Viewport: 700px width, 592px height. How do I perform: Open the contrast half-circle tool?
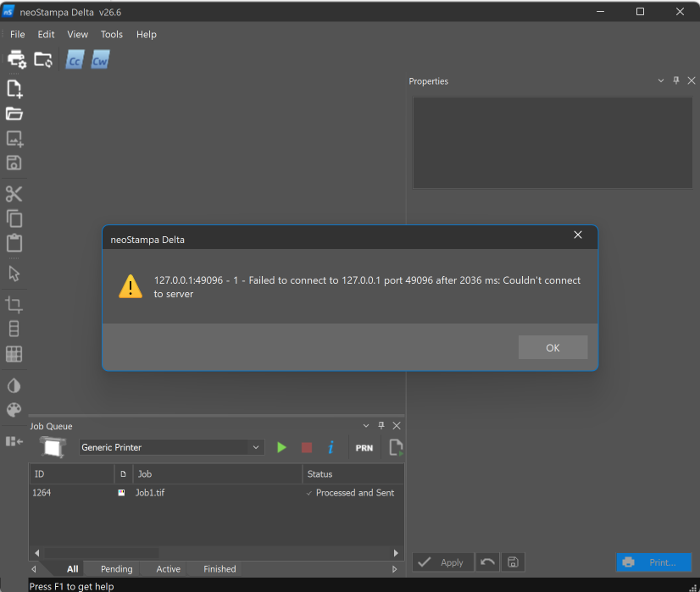click(14, 385)
